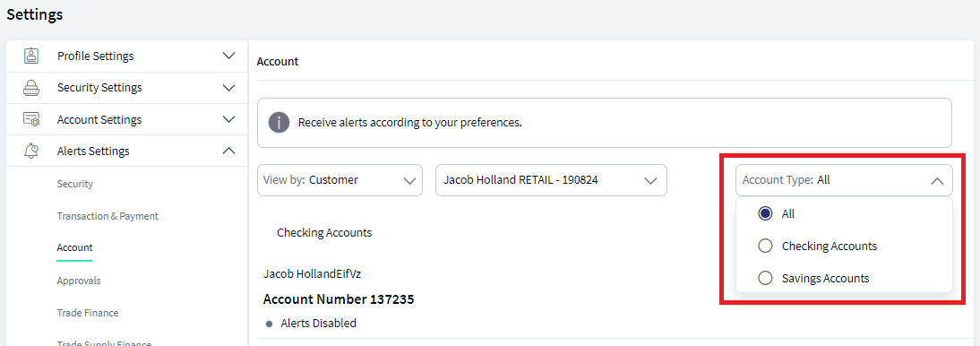Click Jacob HollandEifVz account name
Viewport: 980px width, 346px height.
click(x=313, y=274)
